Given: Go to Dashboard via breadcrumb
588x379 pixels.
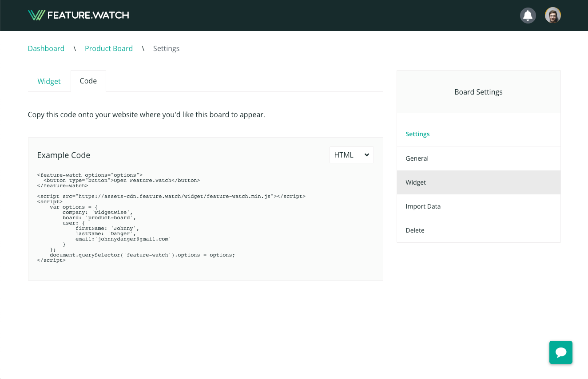Looking at the screenshot, I should pyautogui.click(x=46, y=48).
